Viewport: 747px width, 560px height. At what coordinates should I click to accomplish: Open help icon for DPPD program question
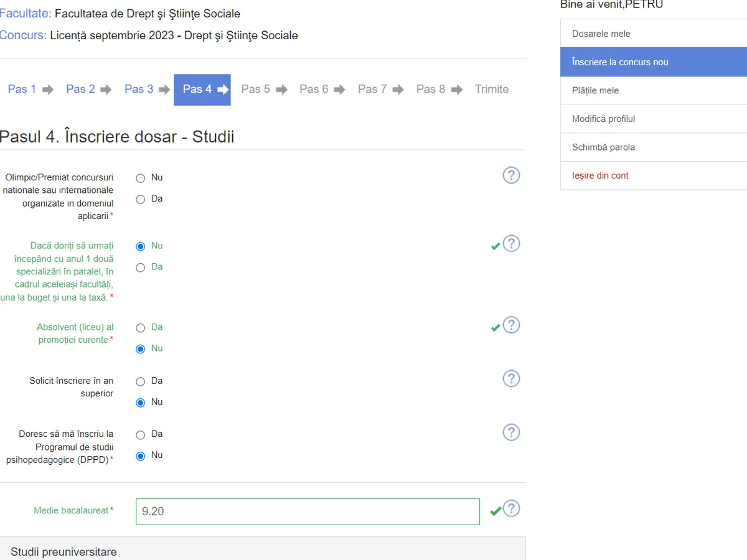(x=511, y=432)
